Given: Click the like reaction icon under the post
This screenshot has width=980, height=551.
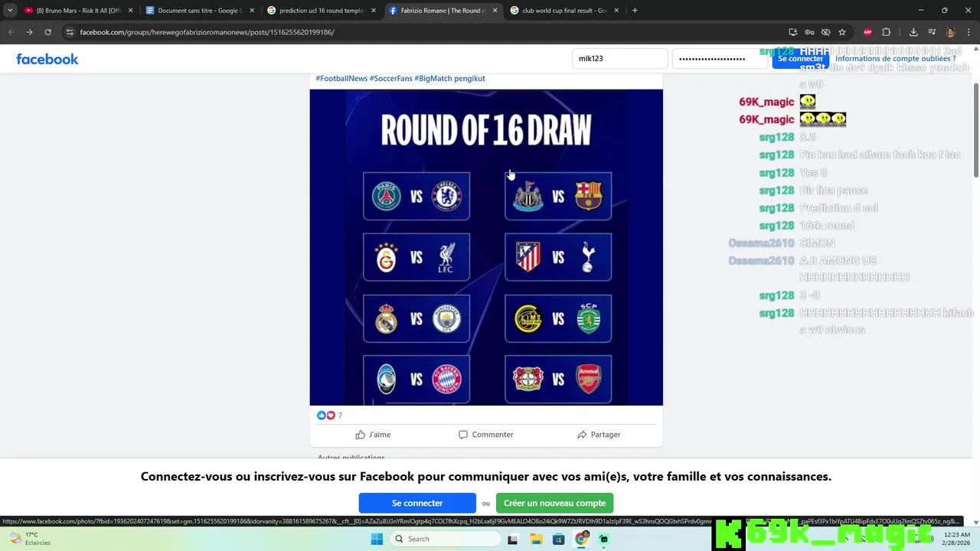Looking at the screenshot, I should point(322,416).
